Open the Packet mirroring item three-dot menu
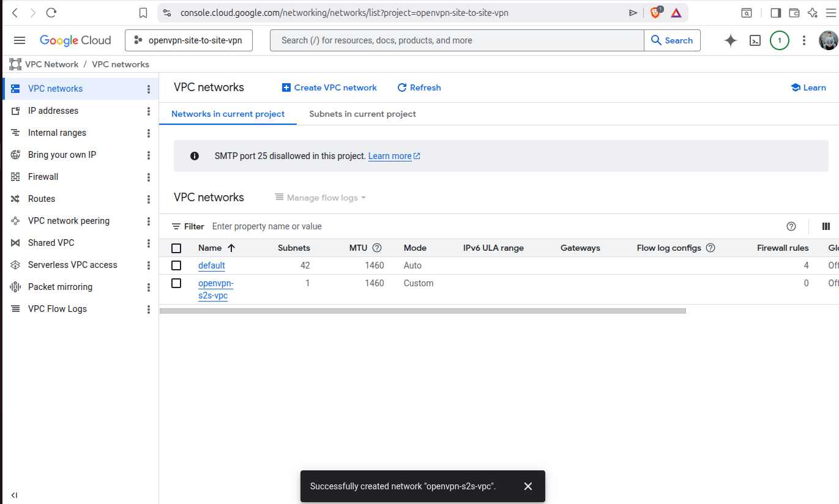The image size is (839, 504). click(149, 287)
